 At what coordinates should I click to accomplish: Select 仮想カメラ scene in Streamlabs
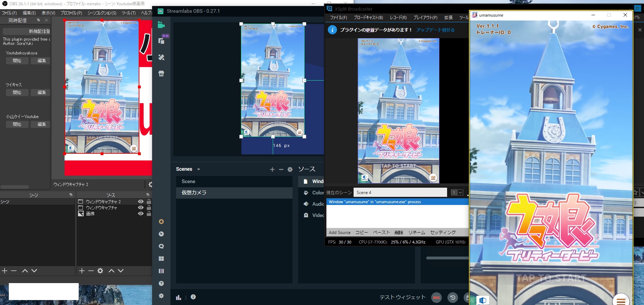coord(234,193)
